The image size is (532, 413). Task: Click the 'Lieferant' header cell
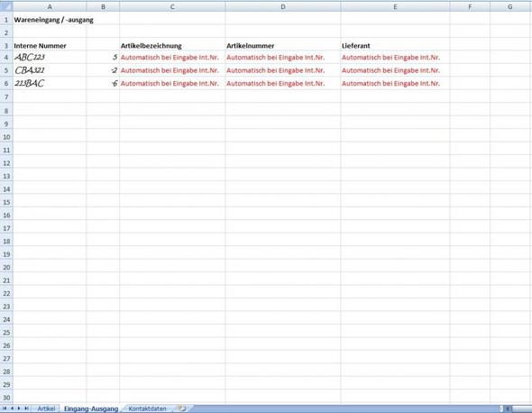coord(395,45)
